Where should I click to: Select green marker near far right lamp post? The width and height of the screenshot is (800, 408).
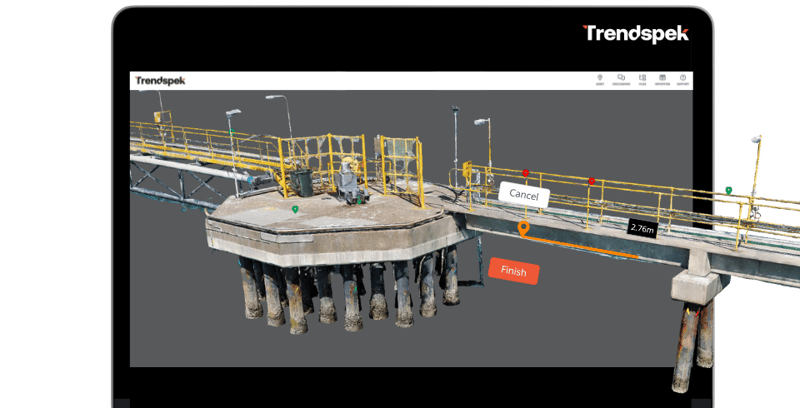tap(729, 190)
